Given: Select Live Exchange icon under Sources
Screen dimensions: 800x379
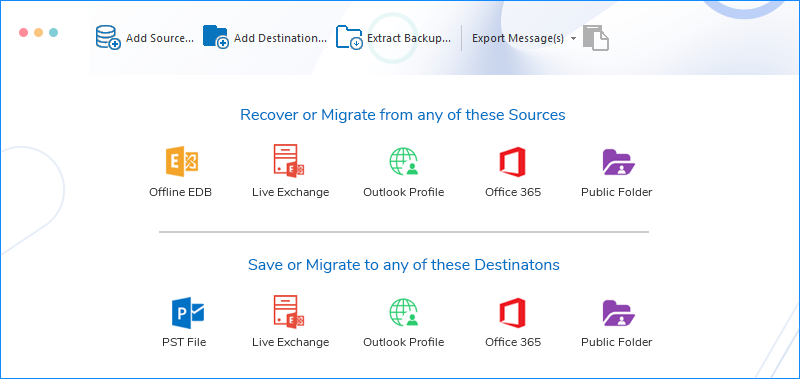Looking at the screenshot, I should coord(289,161).
